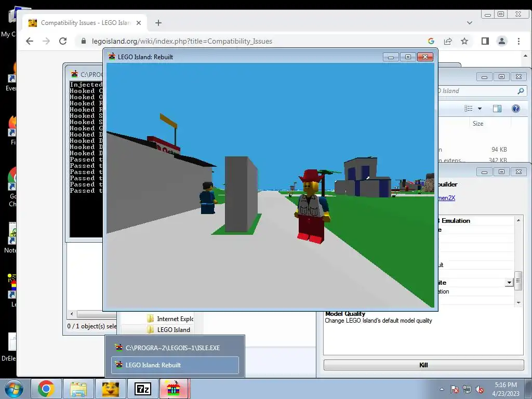Sort by Size column header
The height and width of the screenshot is (399, 532).
(x=478, y=124)
